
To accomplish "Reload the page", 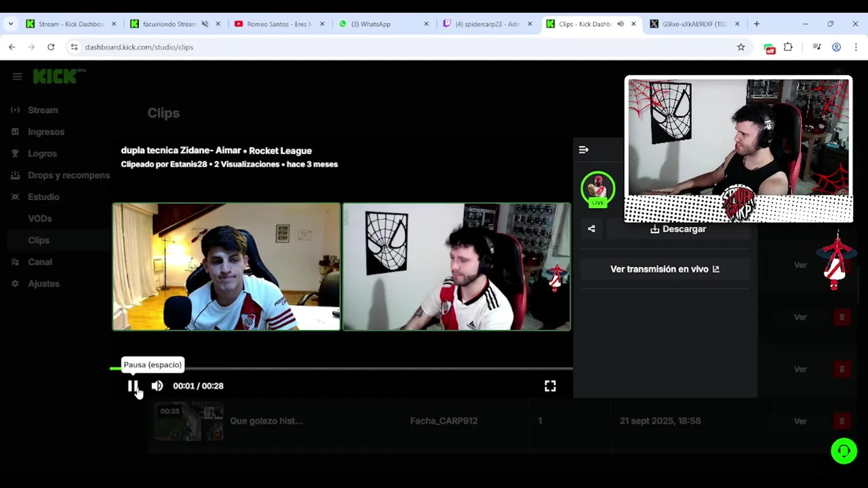I will click(51, 47).
